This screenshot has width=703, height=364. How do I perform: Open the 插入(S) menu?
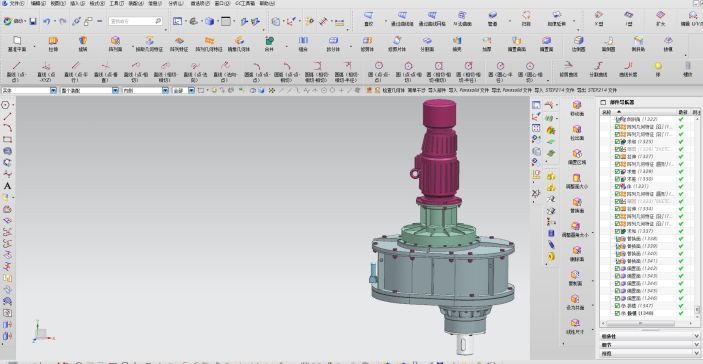77,3
